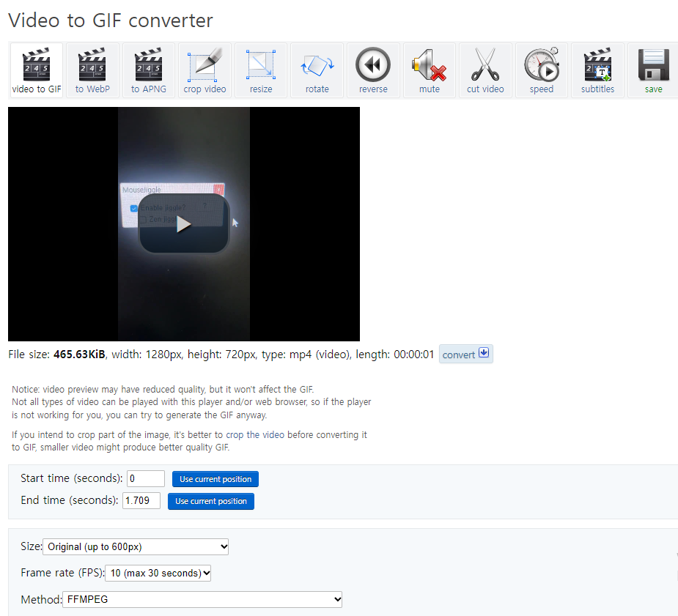Image resolution: width=678 pixels, height=616 pixels.
Task: Focus the Start time seconds field
Action: 146,478
